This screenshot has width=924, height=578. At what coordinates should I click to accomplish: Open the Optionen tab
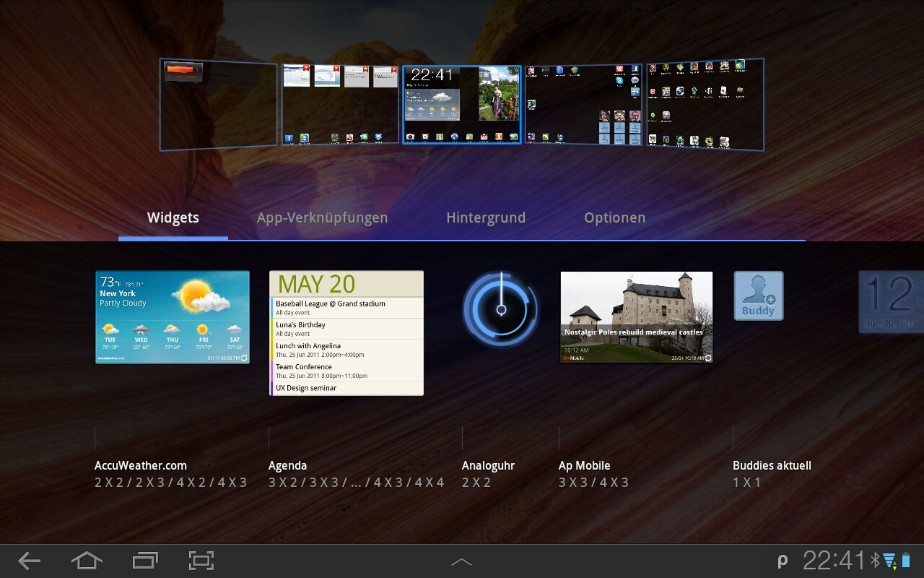tap(614, 217)
